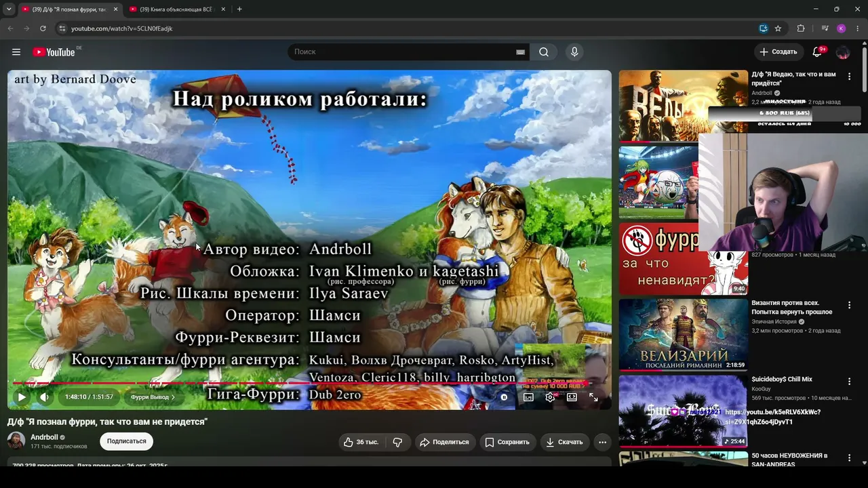Open the YouTube account avatar menu

click(x=843, y=52)
